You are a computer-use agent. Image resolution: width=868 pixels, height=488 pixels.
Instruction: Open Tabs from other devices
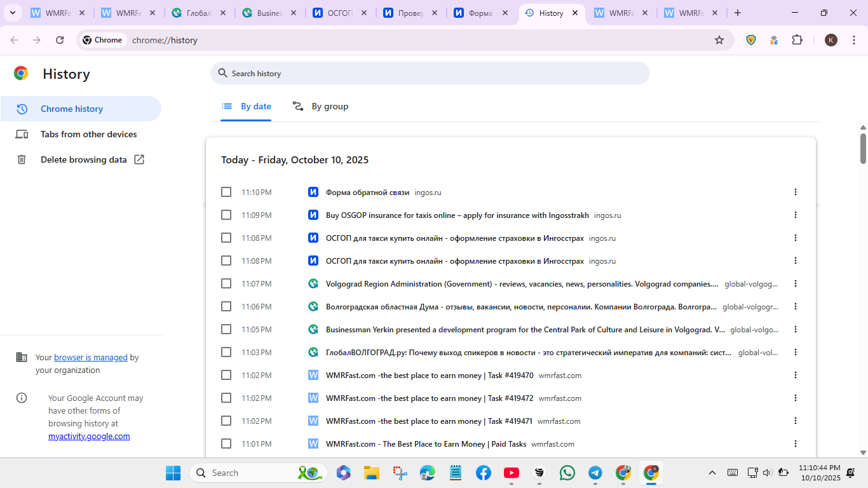point(81,134)
